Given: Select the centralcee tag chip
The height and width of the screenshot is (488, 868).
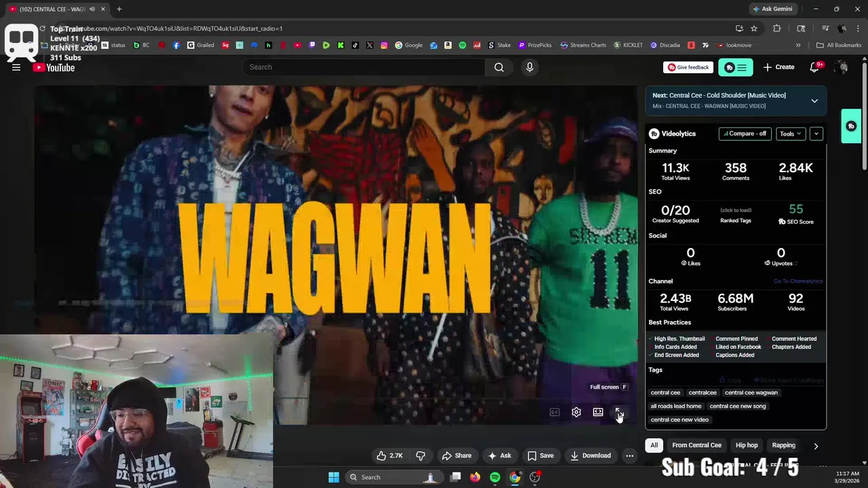Looking at the screenshot, I should click(x=703, y=392).
